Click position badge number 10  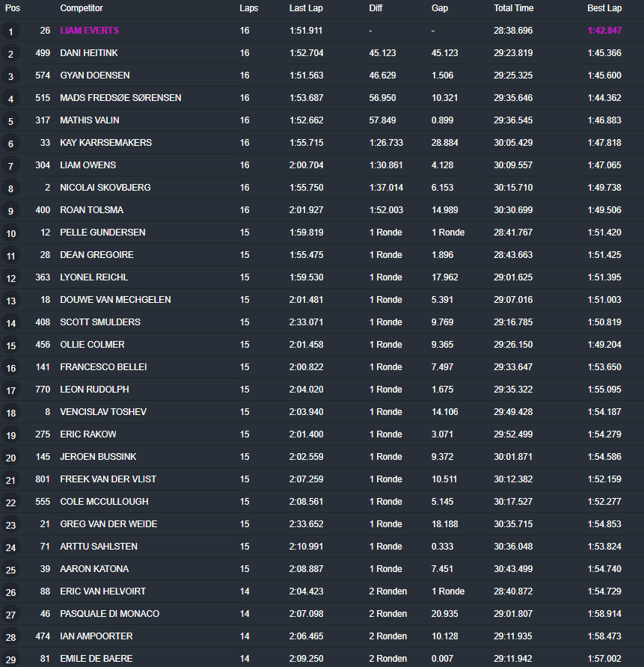(10, 233)
